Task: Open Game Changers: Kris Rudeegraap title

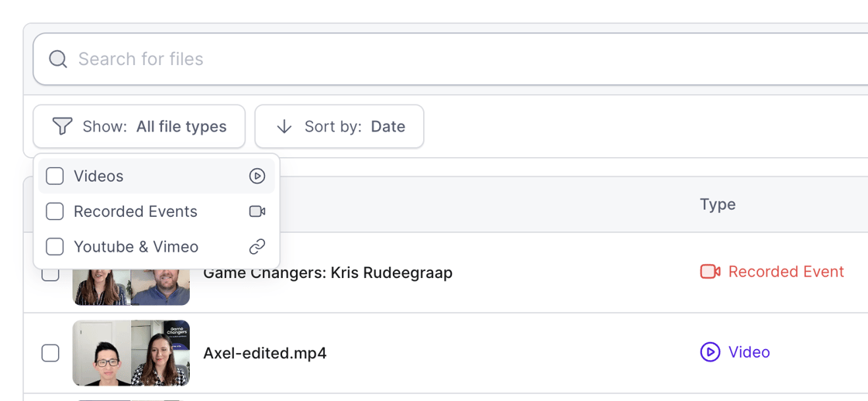Action: pos(328,272)
